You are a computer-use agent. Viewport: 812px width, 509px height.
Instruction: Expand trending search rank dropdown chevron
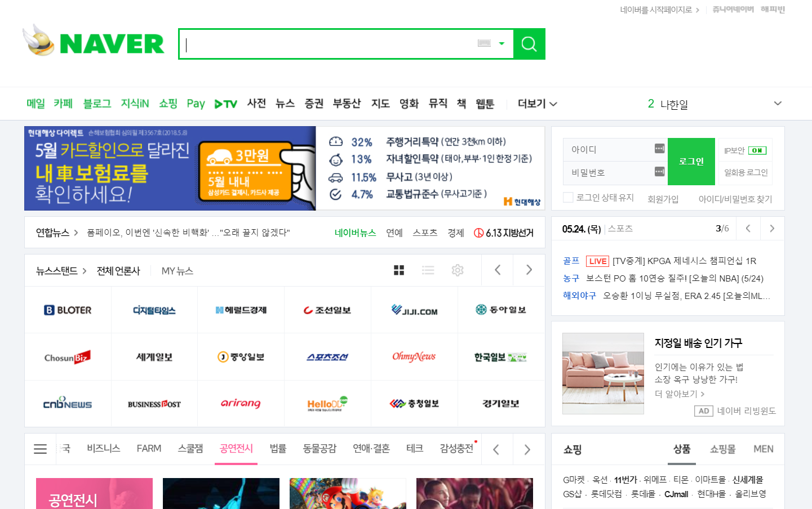tap(778, 104)
